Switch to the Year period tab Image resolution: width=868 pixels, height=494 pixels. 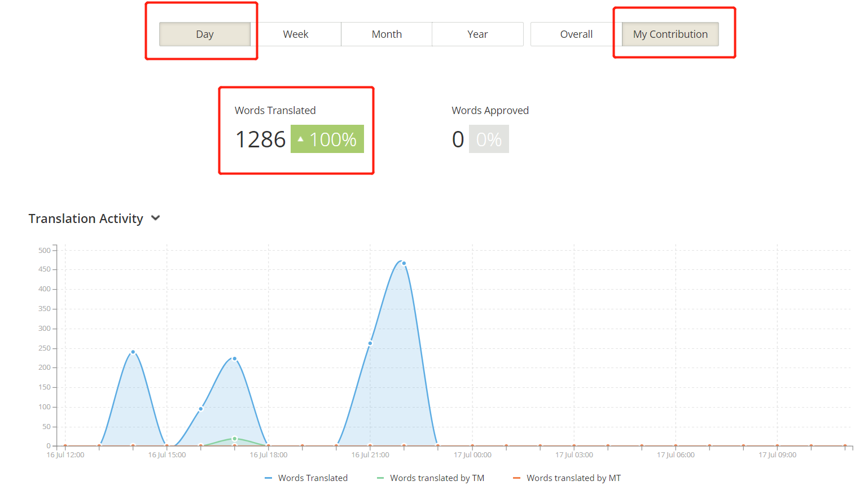point(477,34)
